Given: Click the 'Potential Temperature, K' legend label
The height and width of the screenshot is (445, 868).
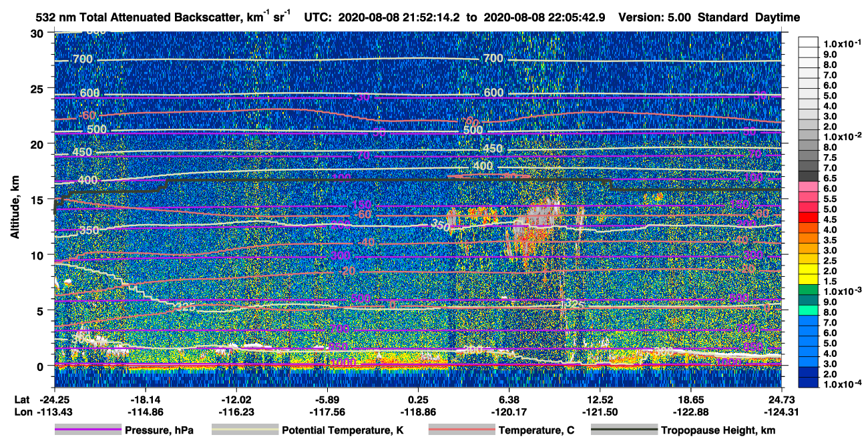Looking at the screenshot, I should coord(343,431).
